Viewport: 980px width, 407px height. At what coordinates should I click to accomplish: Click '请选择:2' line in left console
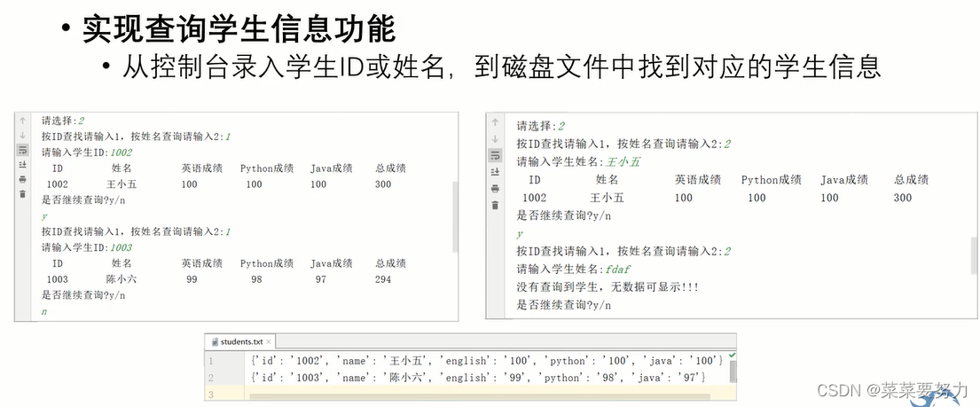tap(62, 120)
